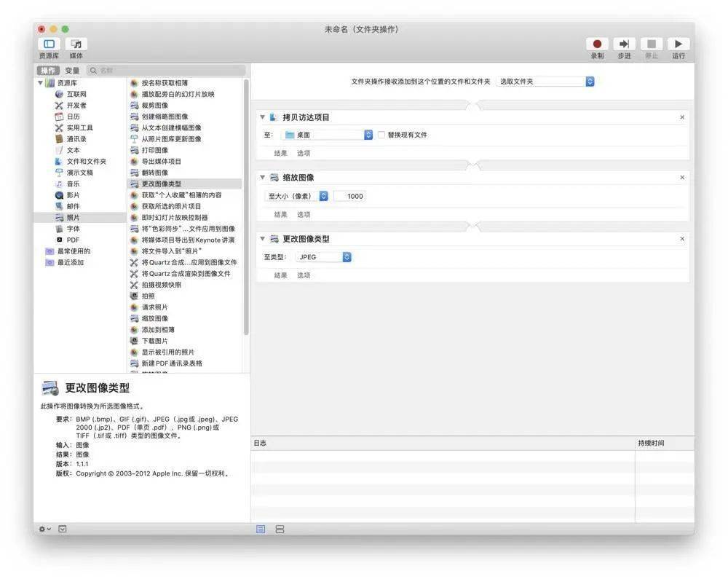This screenshot has width=728, height=579.
Task: Select the 照片 category in the library
Action: pos(74,217)
